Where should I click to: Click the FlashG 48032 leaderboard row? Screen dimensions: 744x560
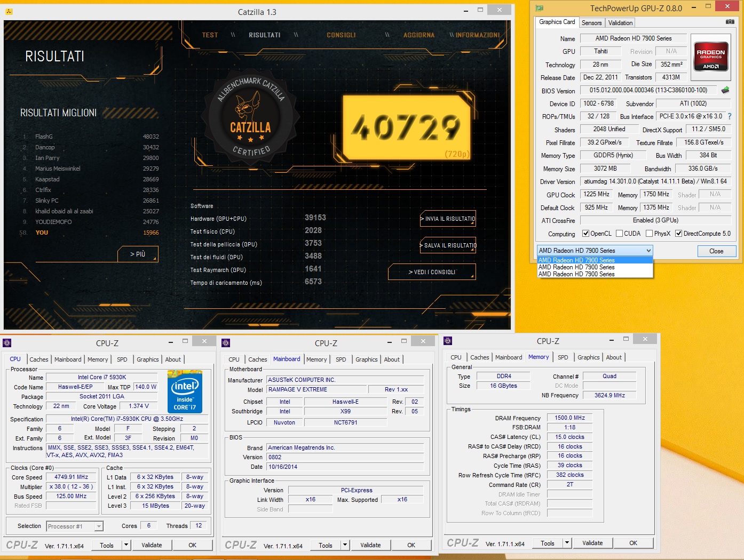[91, 137]
